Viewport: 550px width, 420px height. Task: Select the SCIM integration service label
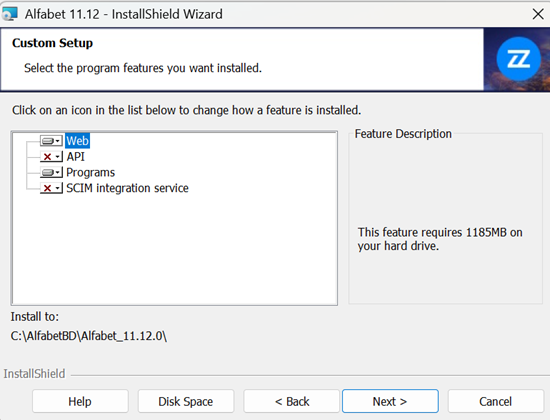(x=127, y=188)
